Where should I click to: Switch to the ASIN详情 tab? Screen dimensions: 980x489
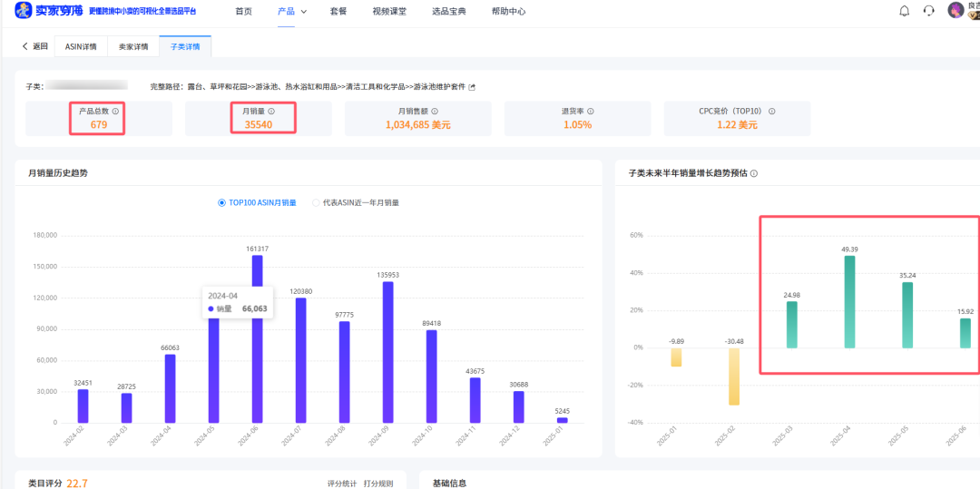(82, 46)
